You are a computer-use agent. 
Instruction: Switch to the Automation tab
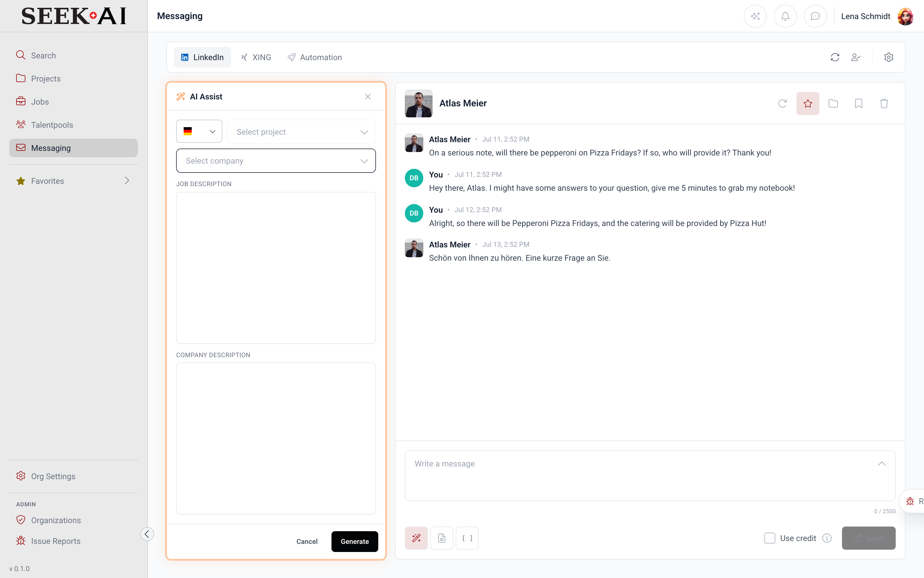[315, 57]
